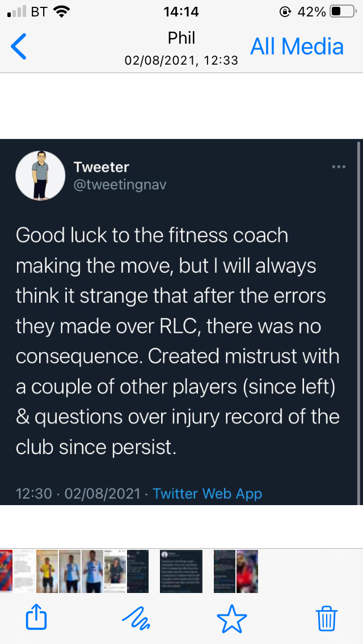Viewport: 363px width, 644px height.
Task: Tap the @tweetingnav handle
Action: tap(120, 185)
